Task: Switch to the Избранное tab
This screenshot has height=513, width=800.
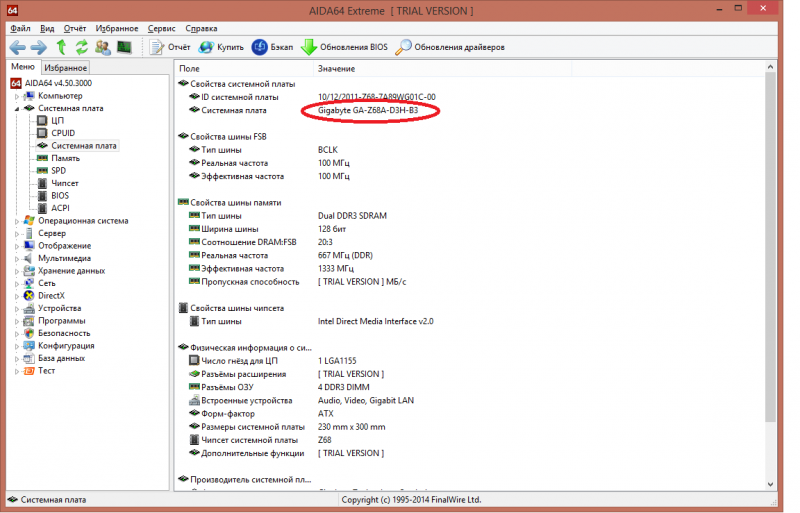Action: pos(65,67)
